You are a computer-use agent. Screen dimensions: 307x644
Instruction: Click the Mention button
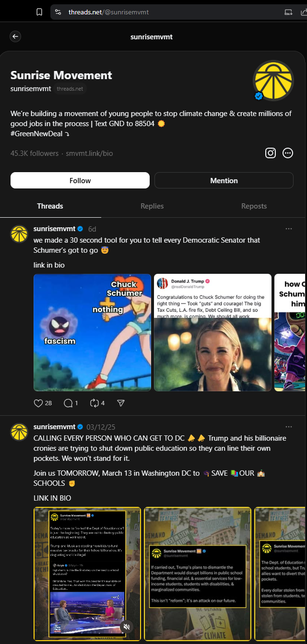[224, 180]
